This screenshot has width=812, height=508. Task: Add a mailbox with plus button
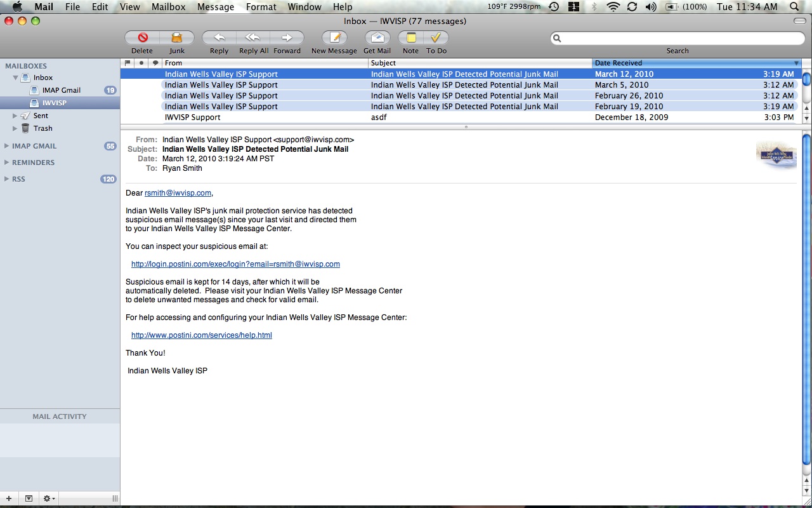[9, 499]
